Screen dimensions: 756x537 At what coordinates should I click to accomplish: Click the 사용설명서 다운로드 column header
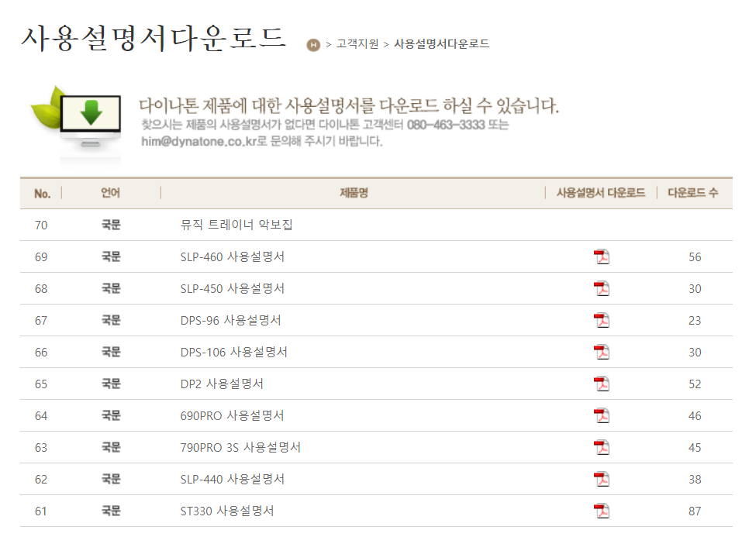tap(601, 193)
